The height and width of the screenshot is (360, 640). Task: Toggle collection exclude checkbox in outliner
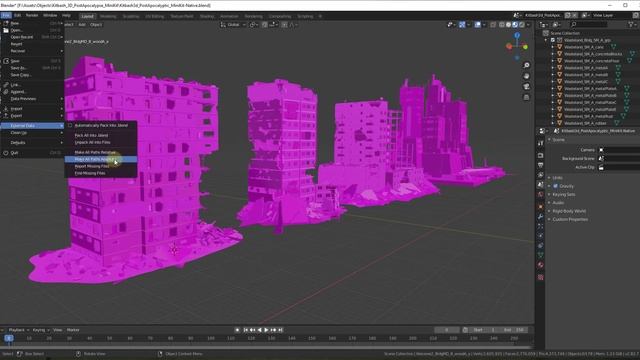point(553,40)
